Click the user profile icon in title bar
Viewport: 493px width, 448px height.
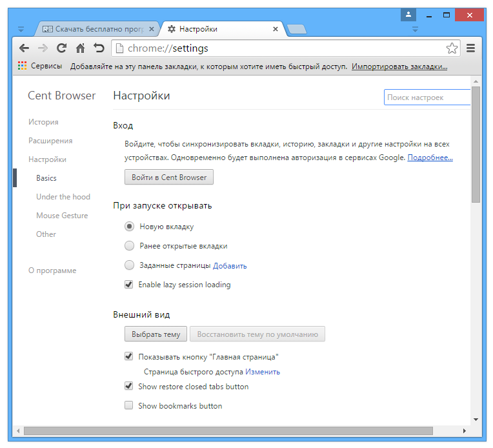[x=408, y=14]
